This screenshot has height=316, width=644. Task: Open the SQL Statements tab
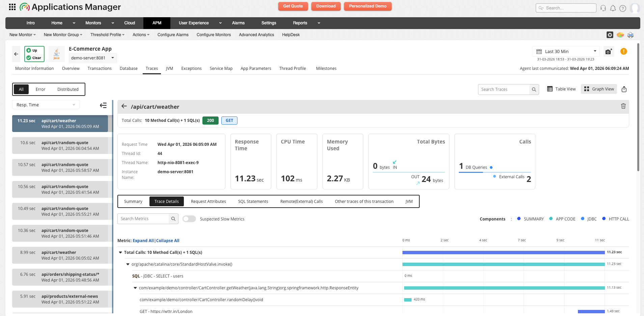253,202
